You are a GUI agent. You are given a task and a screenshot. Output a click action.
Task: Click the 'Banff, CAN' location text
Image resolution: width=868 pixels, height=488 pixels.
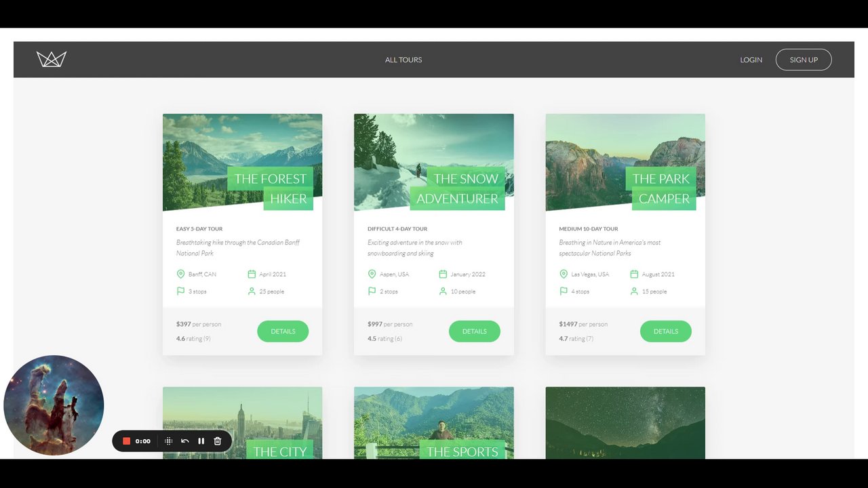[x=202, y=274]
